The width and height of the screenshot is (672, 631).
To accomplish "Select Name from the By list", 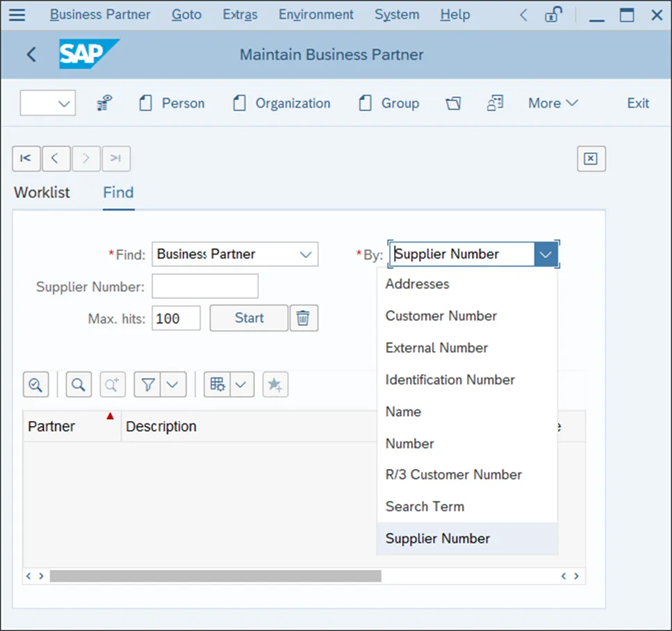I will 467,411.
